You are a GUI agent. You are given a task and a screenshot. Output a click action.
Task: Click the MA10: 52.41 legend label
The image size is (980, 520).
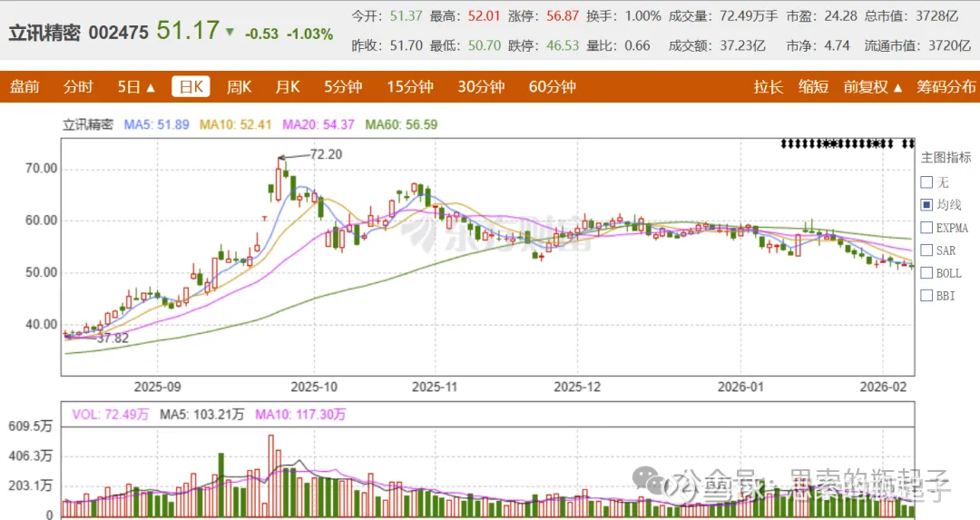click(236, 124)
